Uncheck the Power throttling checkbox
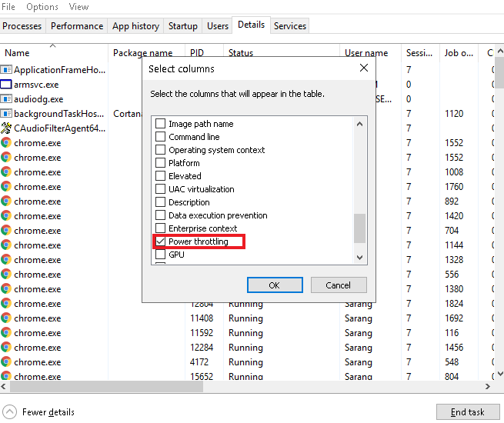 160,241
